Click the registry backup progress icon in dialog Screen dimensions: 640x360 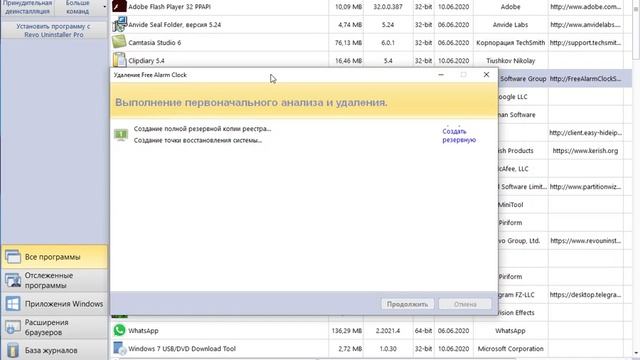121,134
